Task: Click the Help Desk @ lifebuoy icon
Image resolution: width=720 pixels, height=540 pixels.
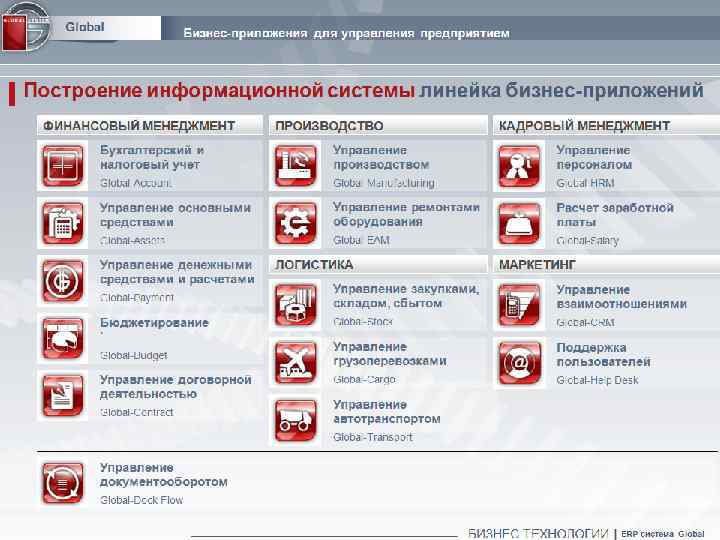Action: 519,363
